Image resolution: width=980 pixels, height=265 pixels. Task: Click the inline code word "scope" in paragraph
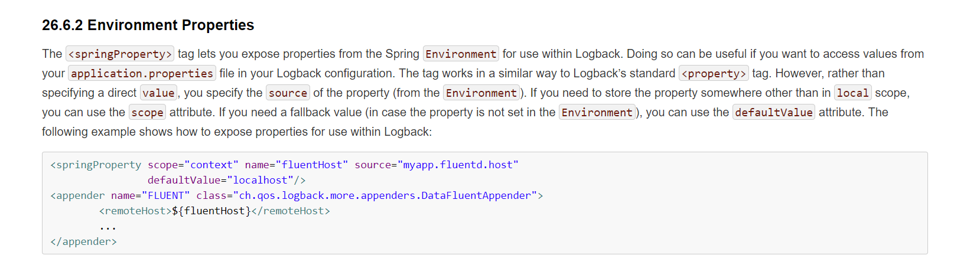pyautogui.click(x=147, y=113)
